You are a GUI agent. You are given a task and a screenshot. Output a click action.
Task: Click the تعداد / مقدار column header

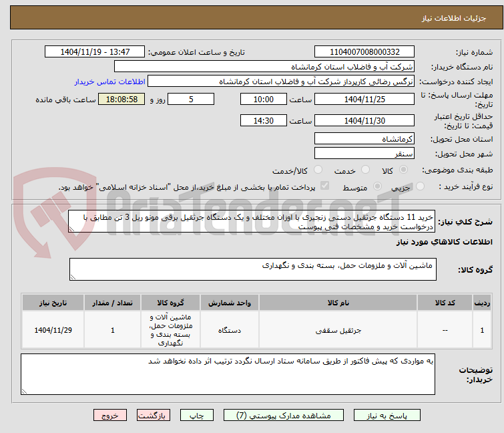coord(113,303)
